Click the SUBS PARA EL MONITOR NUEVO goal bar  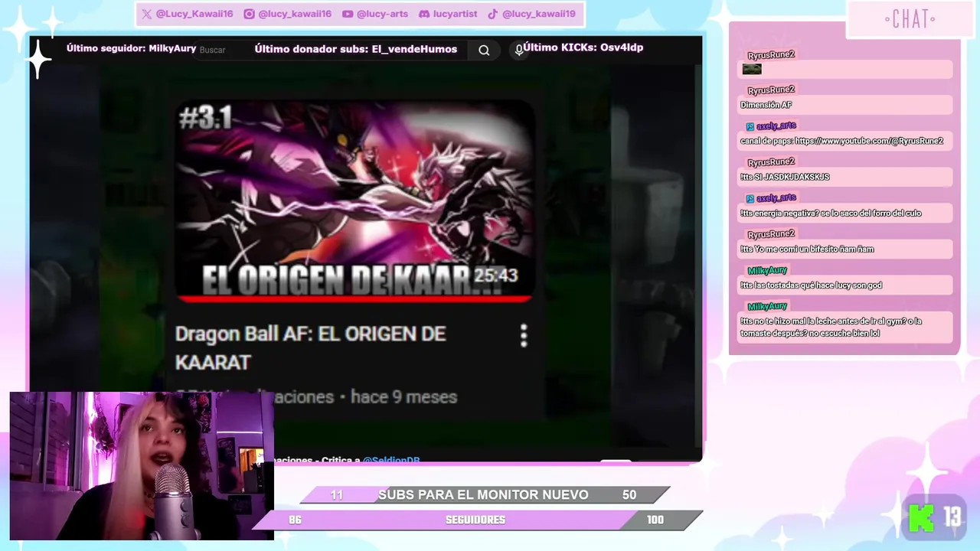[x=484, y=495]
